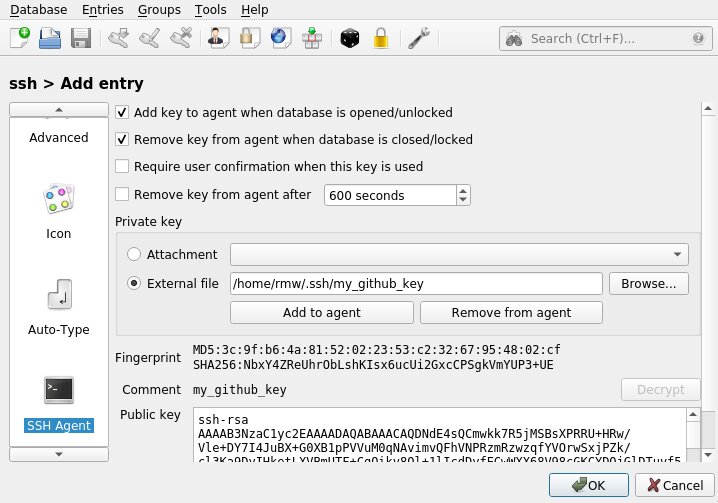Open the Entries menu
The width and height of the screenshot is (718, 503).
click(103, 10)
